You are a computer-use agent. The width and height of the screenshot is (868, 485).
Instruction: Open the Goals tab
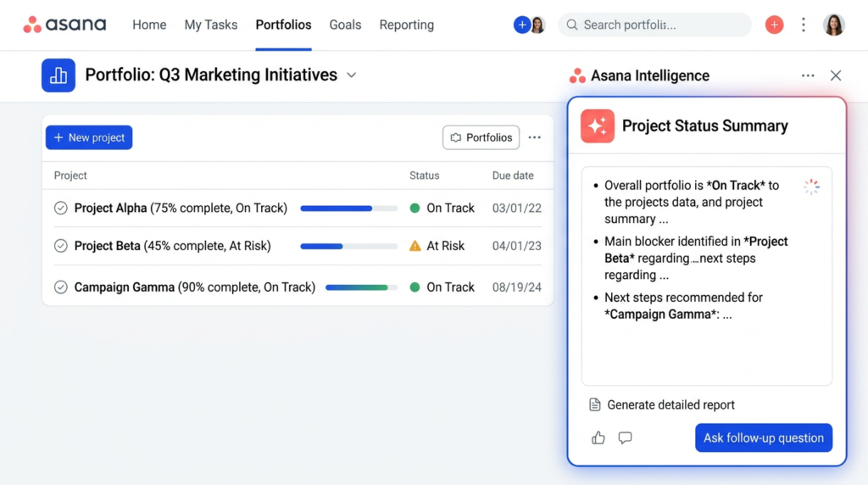pyautogui.click(x=345, y=25)
